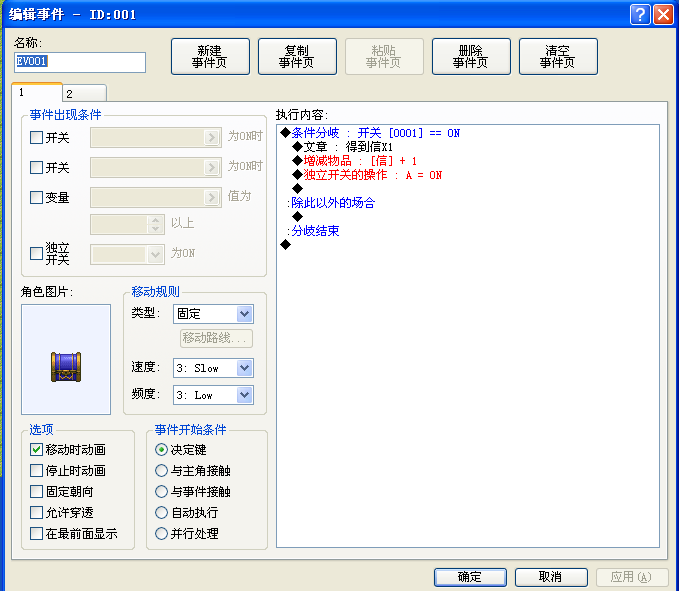Click the variable value stepper arrows
Screen dimensions: 679x591
(155, 224)
